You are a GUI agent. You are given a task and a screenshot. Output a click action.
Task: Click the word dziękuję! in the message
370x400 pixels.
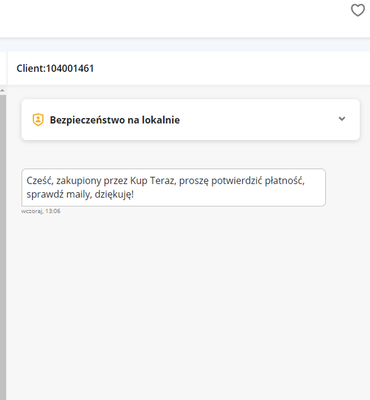click(x=114, y=194)
